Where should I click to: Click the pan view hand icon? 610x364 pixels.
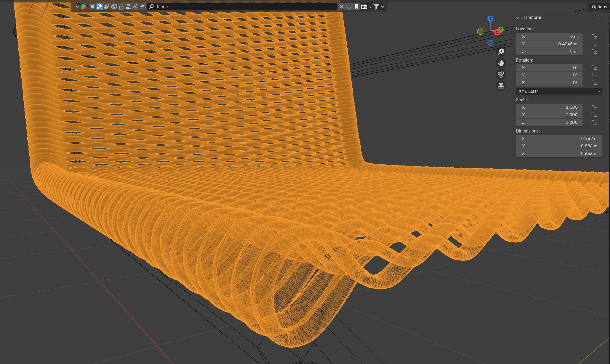[x=501, y=63]
